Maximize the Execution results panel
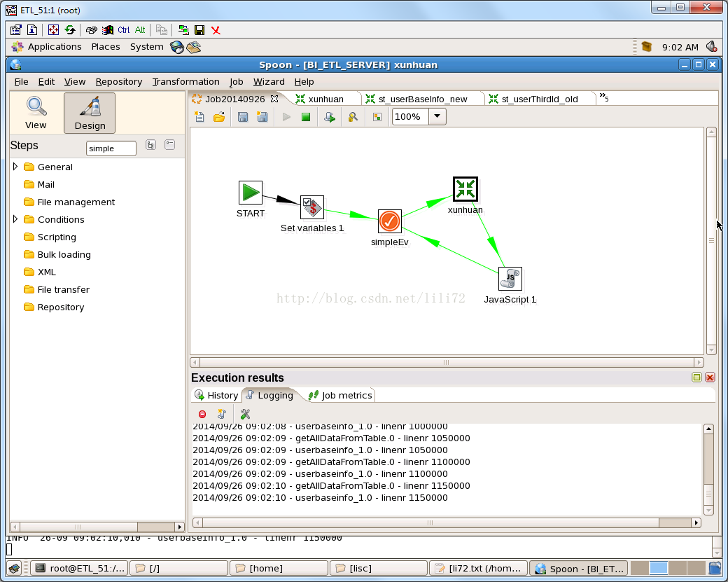Image resolution: width=728 pixels, height=582 pixels. (x=696, y=377)
